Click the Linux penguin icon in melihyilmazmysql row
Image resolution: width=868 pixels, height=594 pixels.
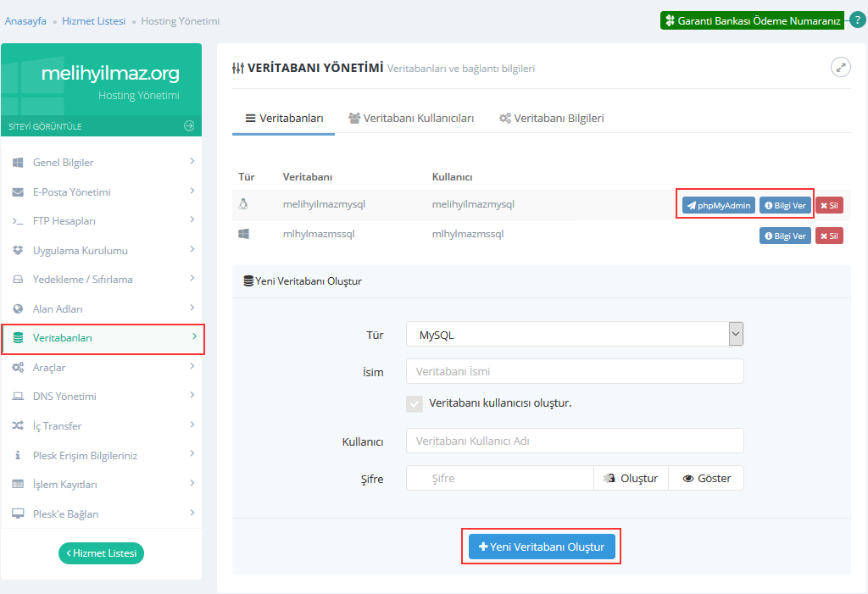tap(244, 204)
